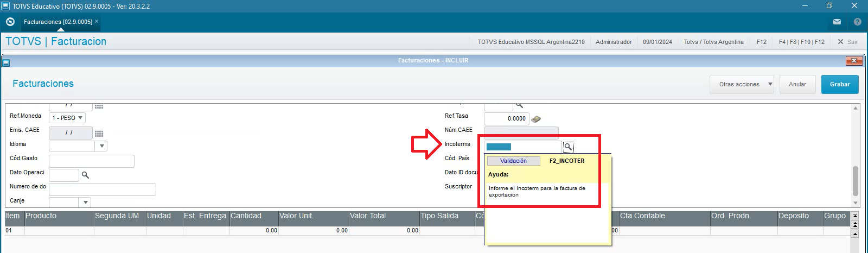Click the 09/01/2024 date in header
Viewport: 868px width, 253px height.
(x=658, y=42)
